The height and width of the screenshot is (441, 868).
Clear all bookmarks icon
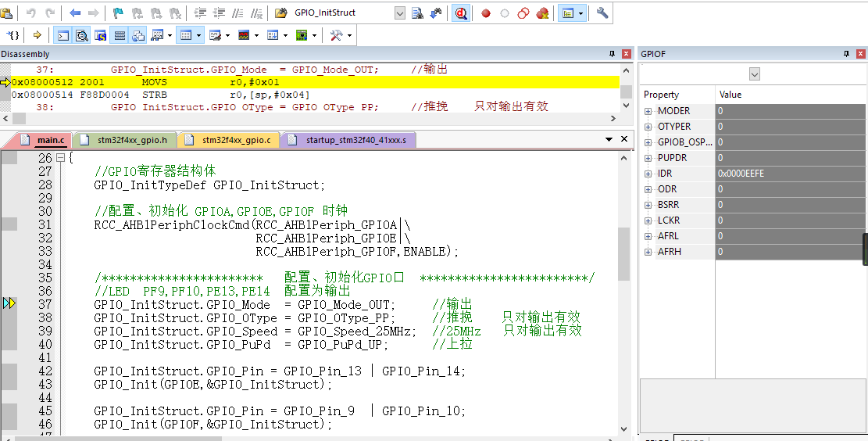point(175,13)
